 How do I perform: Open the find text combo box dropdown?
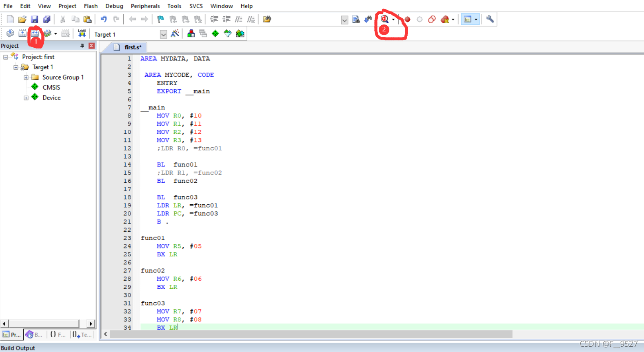tap(344, 20)
